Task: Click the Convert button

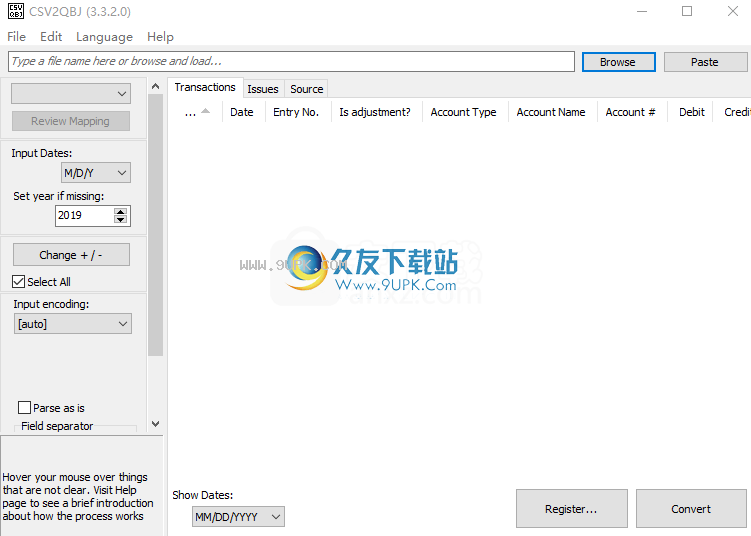Action: click(x=691, y=509)
